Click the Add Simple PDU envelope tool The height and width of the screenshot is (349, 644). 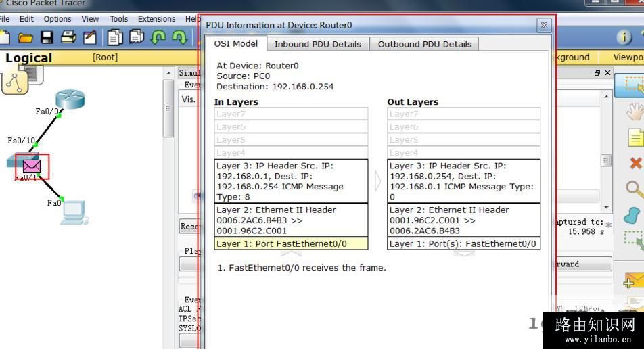633,281
